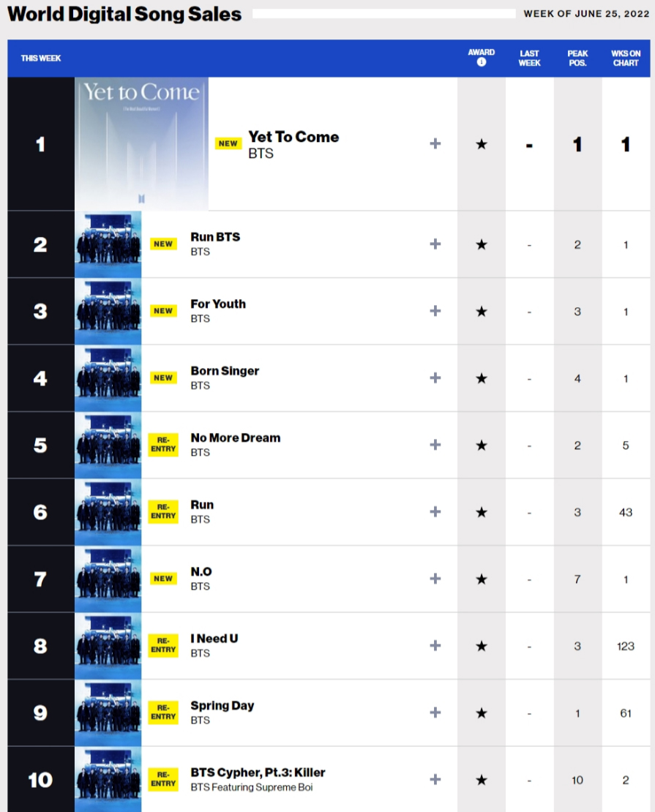Click the Peak Pos. column header
This screenshot has height=812, width=655.
click(x=577, y=58)
